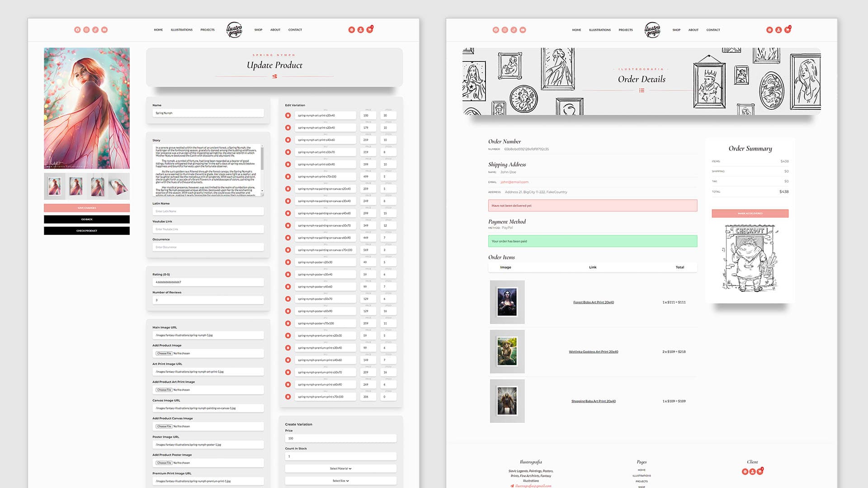Open the TikTok social icon in the header
868x488 pixels.
pos(95,29)
